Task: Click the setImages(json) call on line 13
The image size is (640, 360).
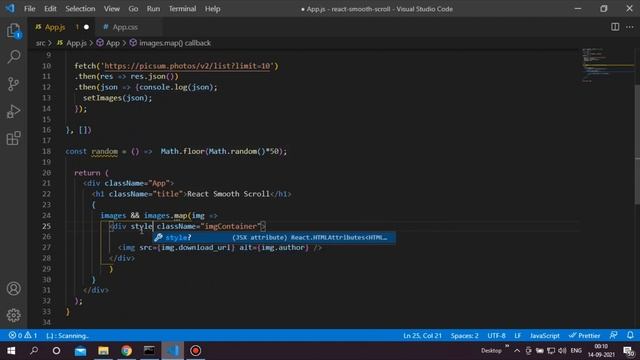Action: [x=117, y=98]
